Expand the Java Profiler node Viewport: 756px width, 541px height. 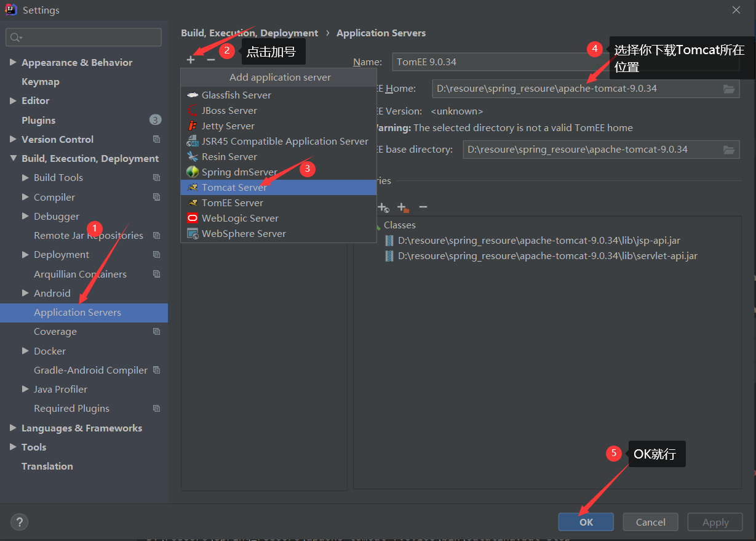coord(25,390)
